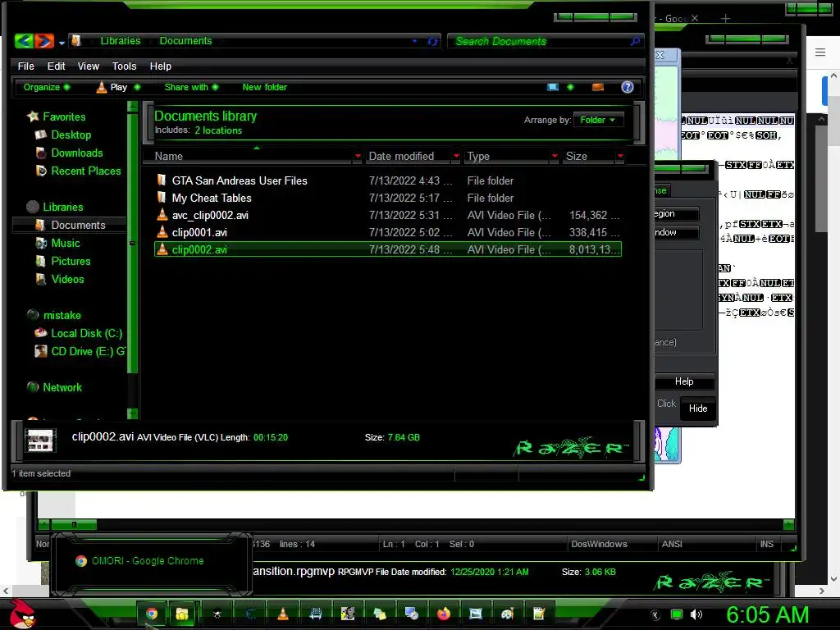Open the Edit menu

[56, 66]
